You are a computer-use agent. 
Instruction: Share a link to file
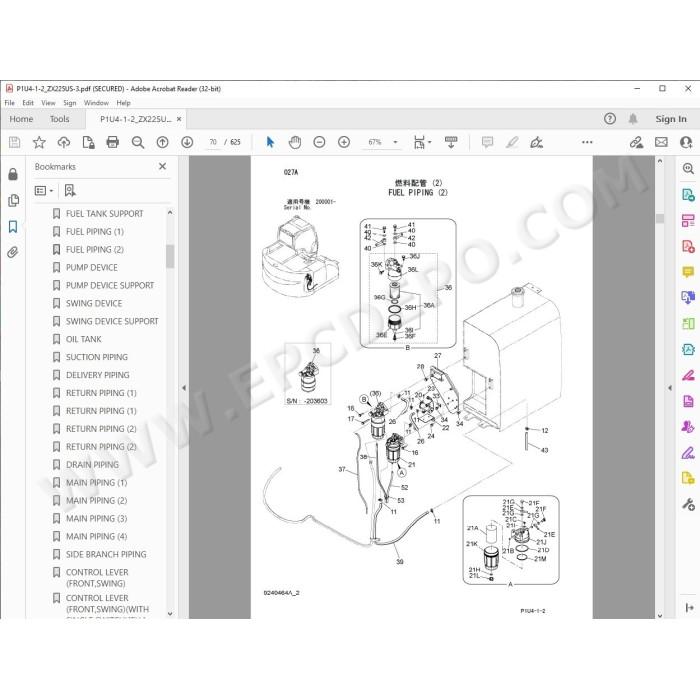pyautogui.click(x=636, y=142)
